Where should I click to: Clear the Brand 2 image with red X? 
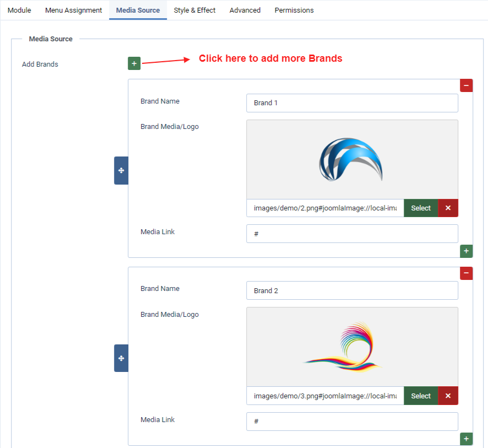tap(448, 396)
